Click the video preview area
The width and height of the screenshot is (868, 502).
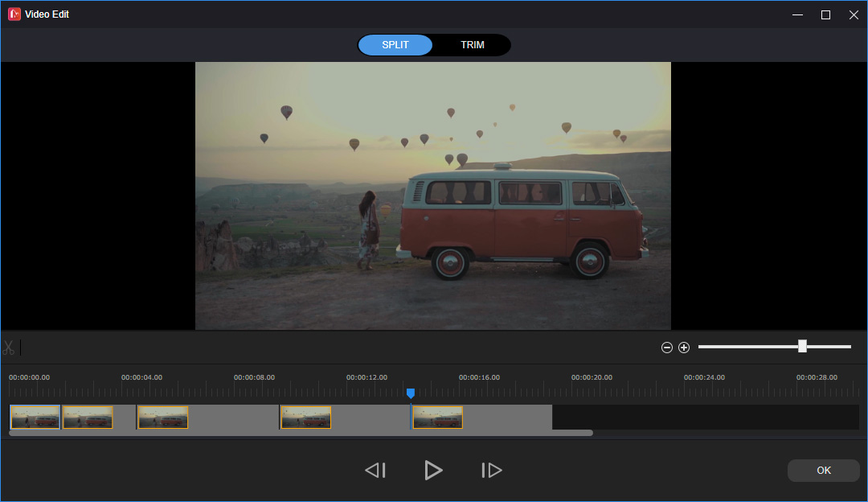coord(433,195)
